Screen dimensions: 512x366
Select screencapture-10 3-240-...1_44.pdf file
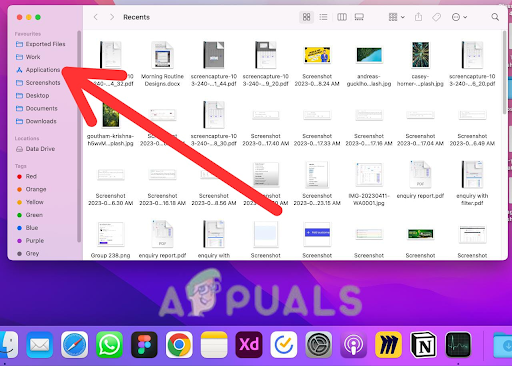coord(214,64)
